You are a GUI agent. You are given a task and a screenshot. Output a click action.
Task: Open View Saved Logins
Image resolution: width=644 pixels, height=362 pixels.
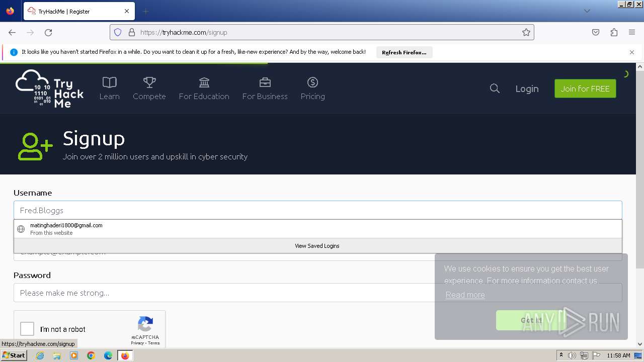tap(317, 246)
